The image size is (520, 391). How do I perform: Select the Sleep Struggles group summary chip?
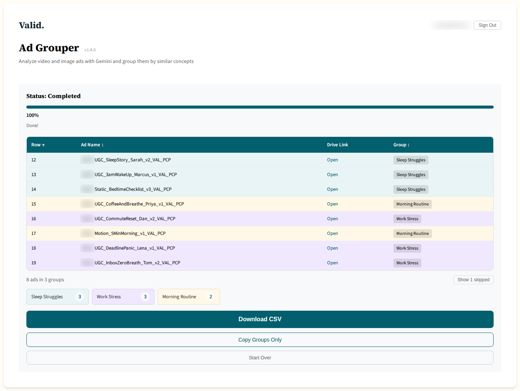coord(57,297)
